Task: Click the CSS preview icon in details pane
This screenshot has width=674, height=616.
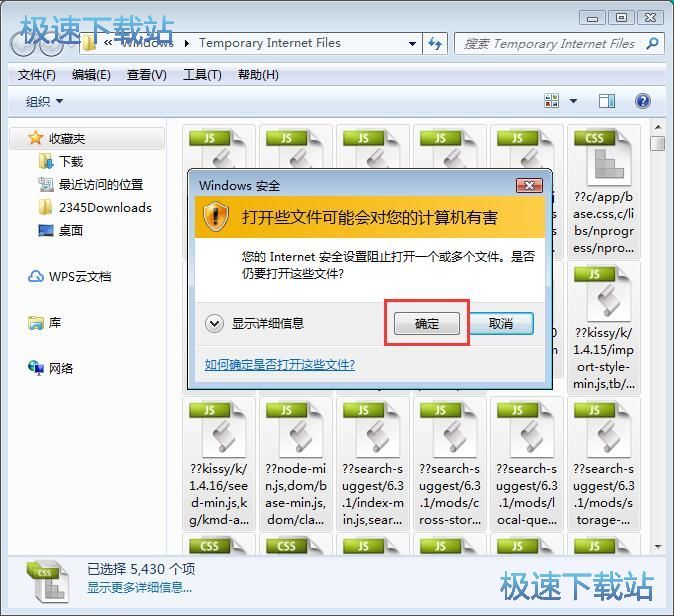Action: [47, 581]
